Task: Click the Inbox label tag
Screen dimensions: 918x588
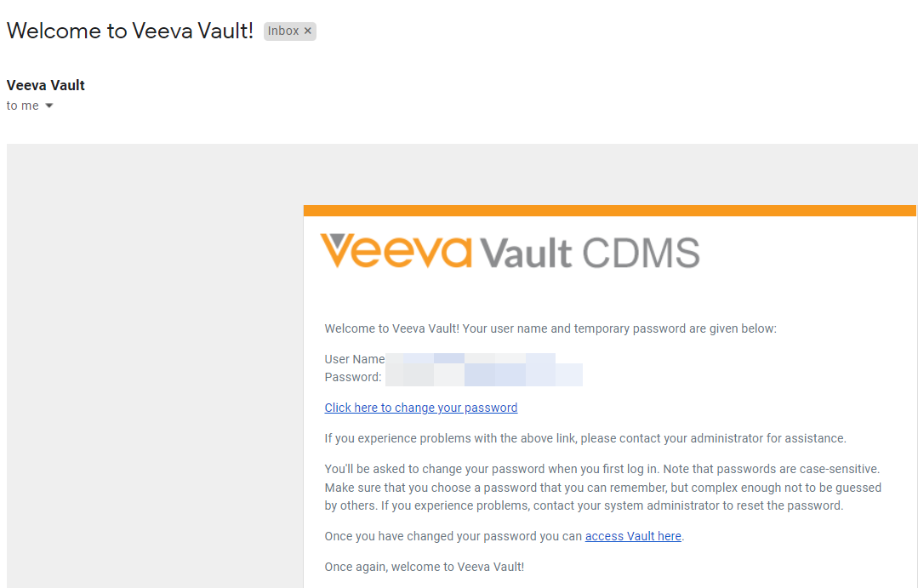Action: click(x=283, y=31)
